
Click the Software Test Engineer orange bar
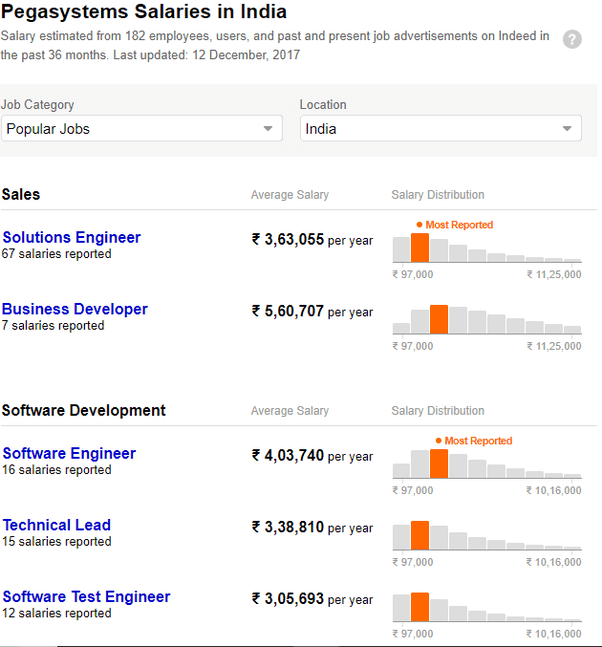[420, 607]
